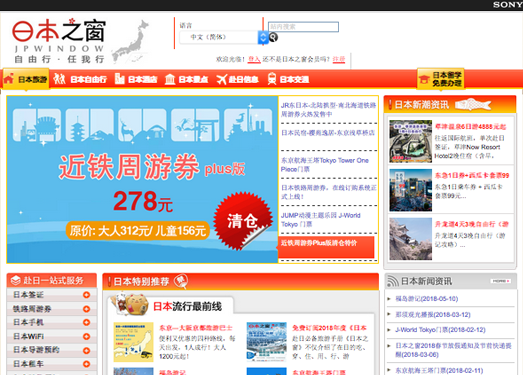Image resolution: width=523 pixels, height=375 pixels.
Task: Click the train icon for 日本交通
Action: tap(272, 79)
